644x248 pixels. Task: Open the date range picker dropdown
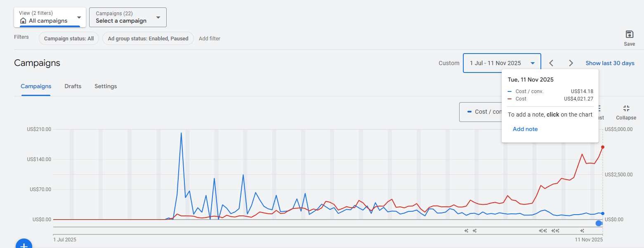click(502, 63)
